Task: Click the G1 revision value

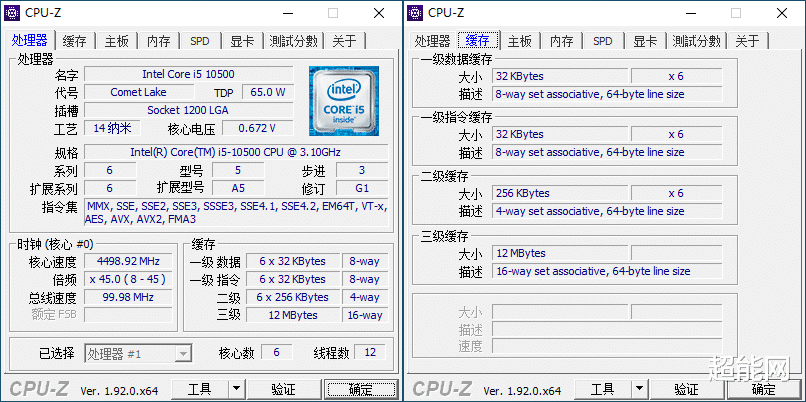Action: pos(362,188)
